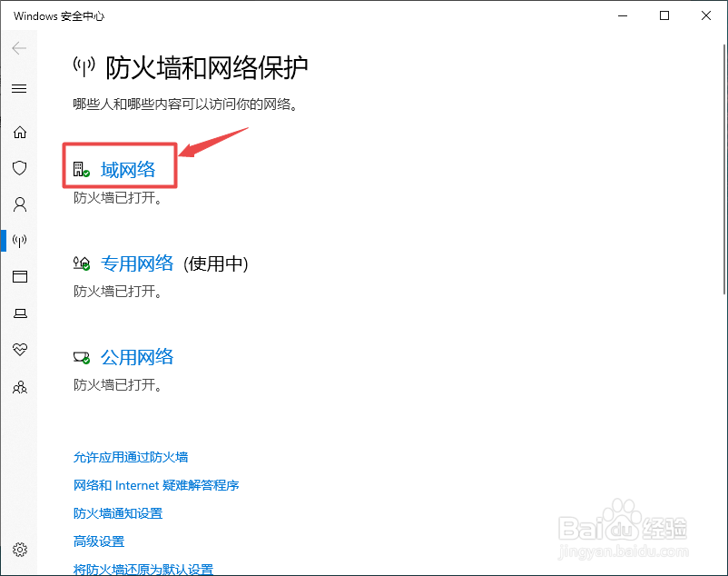Open 允许应用通过防火墙

(x=131, y=457)
